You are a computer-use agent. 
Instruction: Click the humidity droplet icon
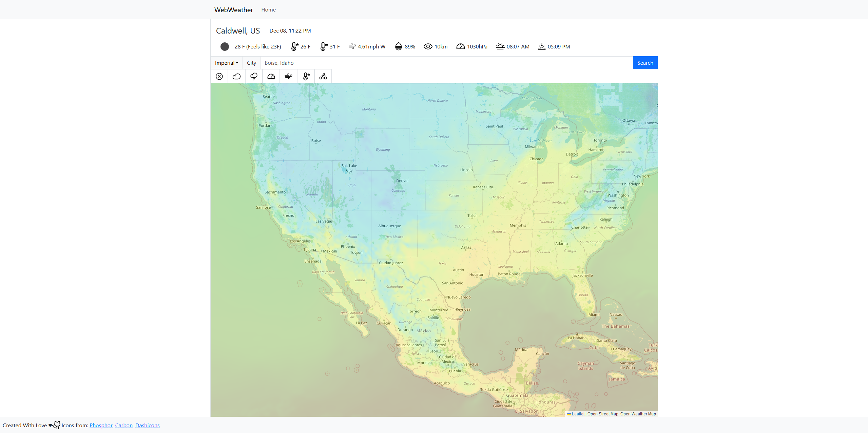[399, 46]
